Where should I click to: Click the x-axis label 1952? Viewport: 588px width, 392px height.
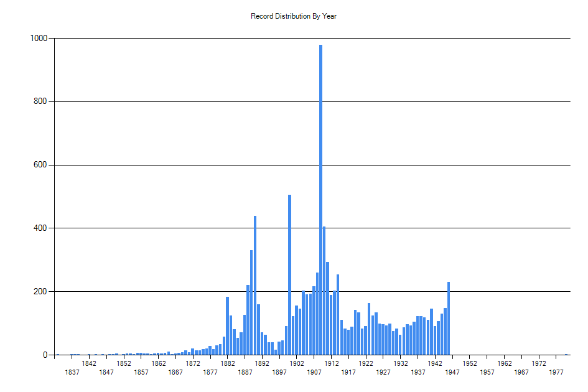click(470, 363)
